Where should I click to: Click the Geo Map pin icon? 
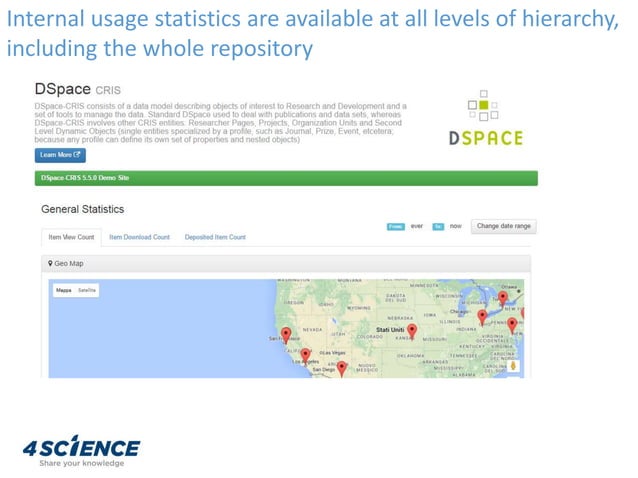50,263
